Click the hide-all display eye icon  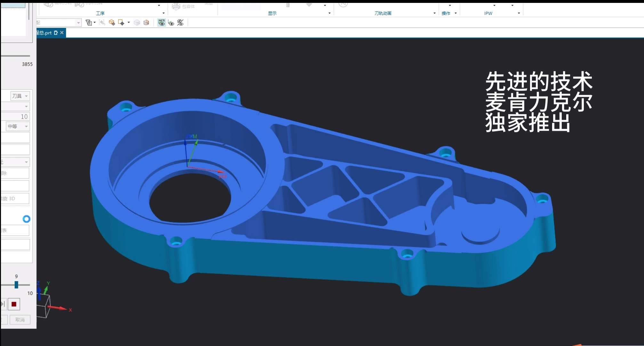coord(181,22)
